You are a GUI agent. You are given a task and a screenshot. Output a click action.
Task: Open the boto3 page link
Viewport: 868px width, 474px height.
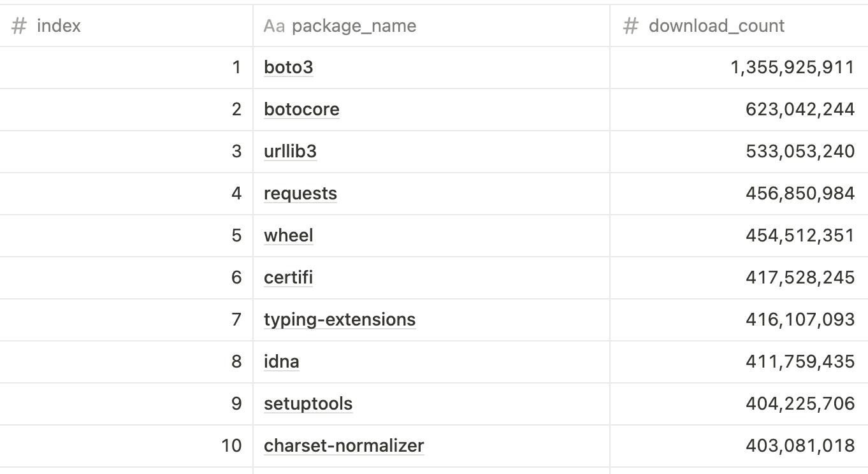(x=288, y=67)
